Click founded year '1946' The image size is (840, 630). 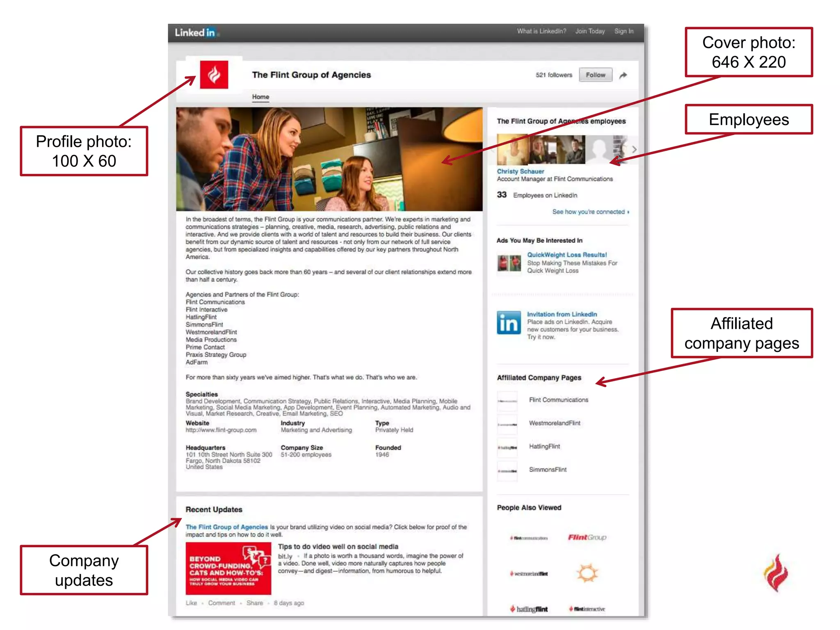[382, 454]
